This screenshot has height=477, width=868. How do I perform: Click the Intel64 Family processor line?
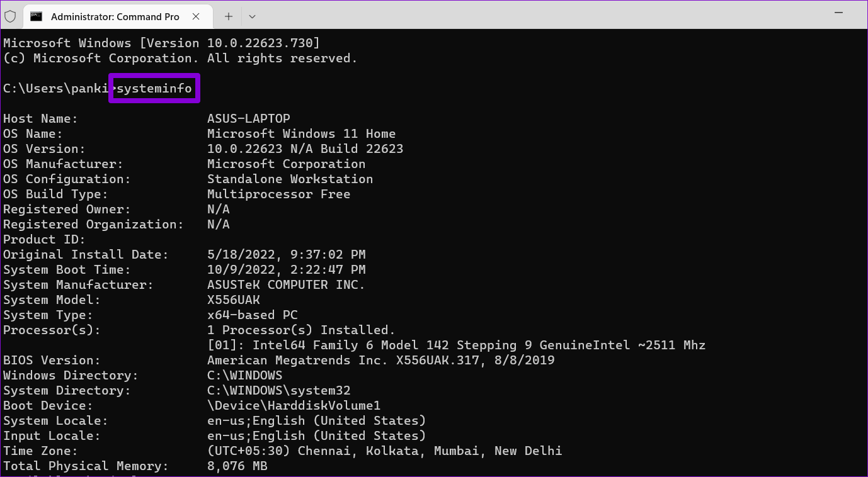[x=456, y=345]
